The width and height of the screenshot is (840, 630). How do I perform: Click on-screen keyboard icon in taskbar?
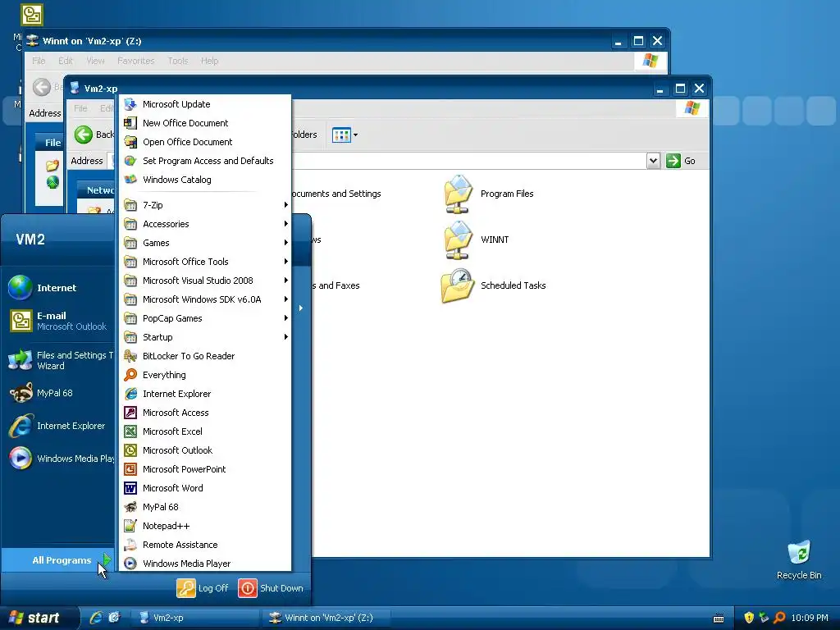pyautogui.click(x=719, y=619)
